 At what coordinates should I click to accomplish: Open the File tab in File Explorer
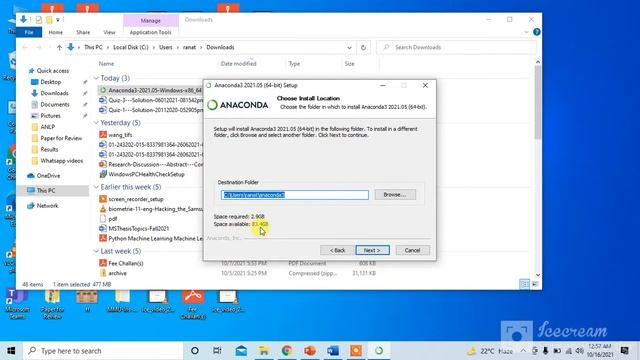click(x=29, y=32)
